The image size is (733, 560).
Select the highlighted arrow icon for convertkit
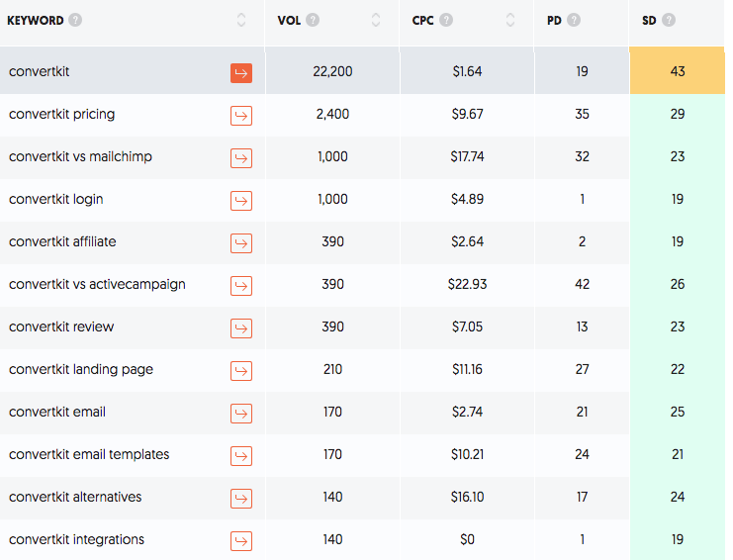pyautogui.click(x=241, y=73)
